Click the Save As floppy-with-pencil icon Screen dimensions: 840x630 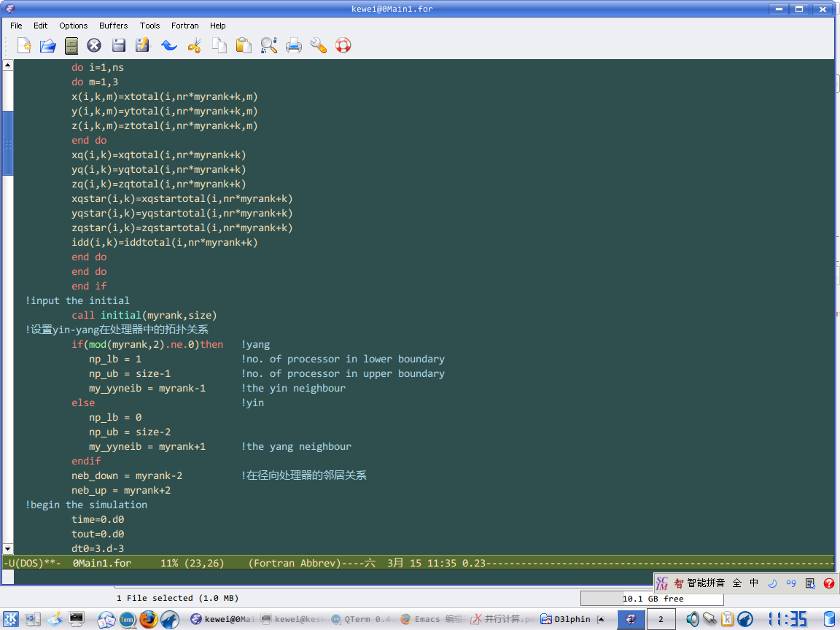click(x=142, y=45)
